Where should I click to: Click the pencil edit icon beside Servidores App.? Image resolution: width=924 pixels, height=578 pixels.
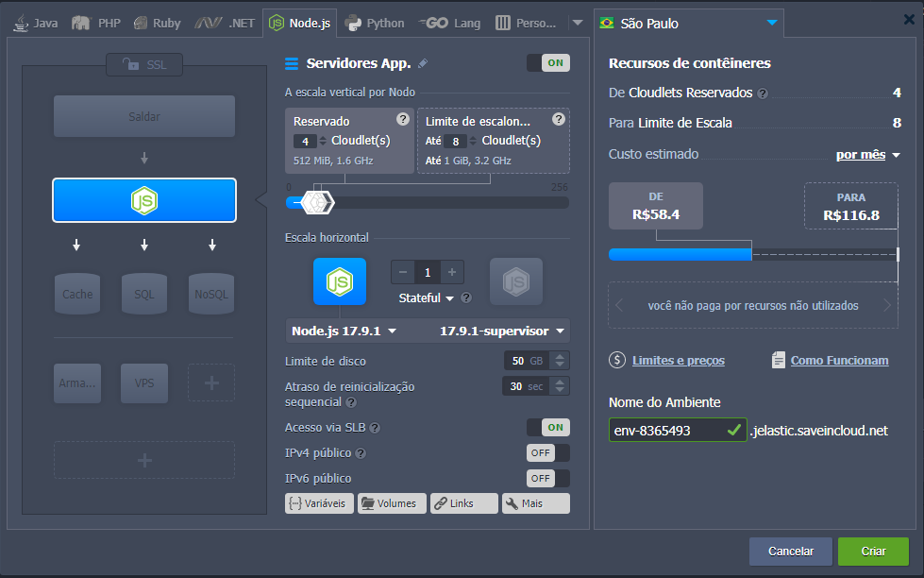click(x=423, y=63)
